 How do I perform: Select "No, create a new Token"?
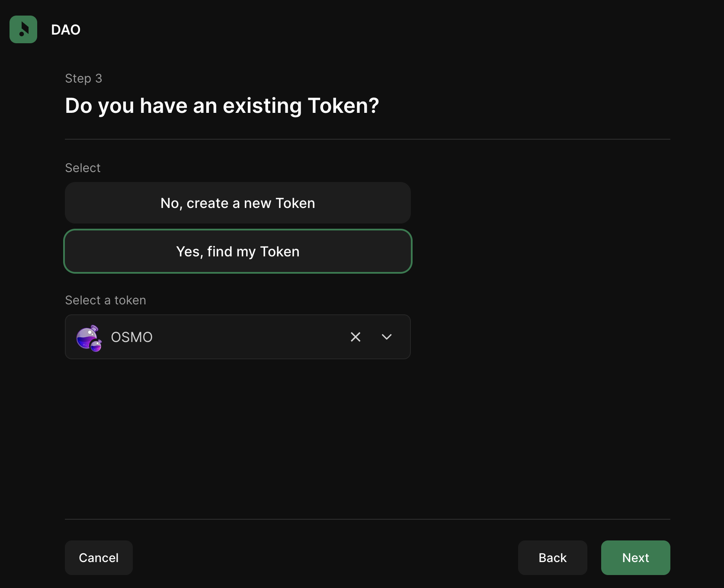[237, 203]
